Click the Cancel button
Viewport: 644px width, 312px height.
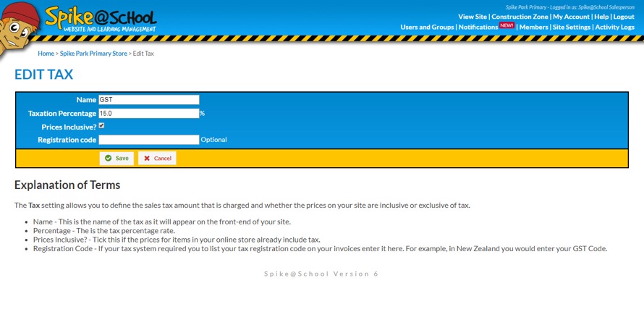point(157,158)
